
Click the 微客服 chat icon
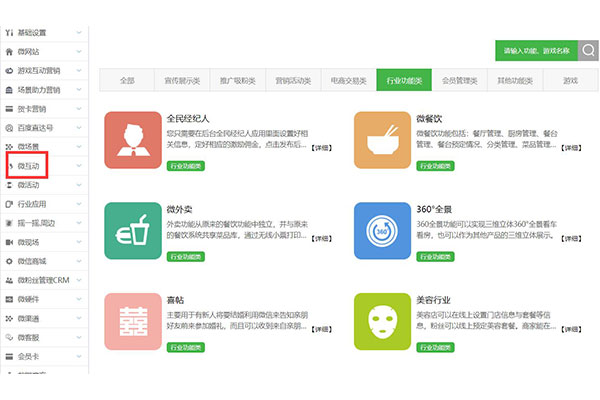(9, 338)
